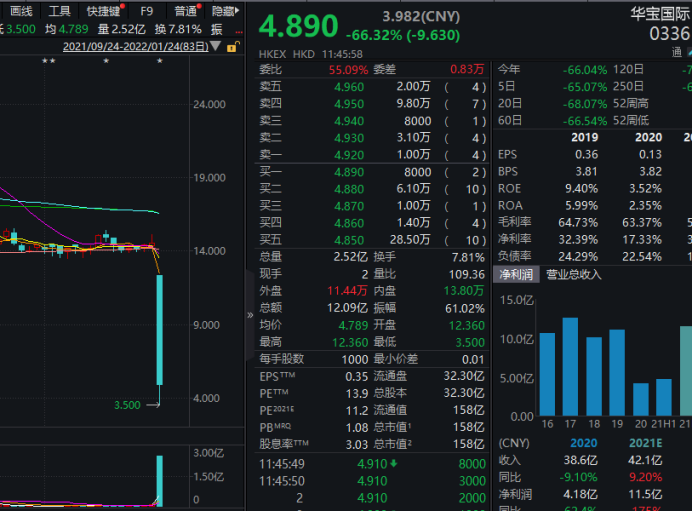Screen dimensions: 693x511
Task: Switch to the 净利润 net profit tab
Action: 517,274
